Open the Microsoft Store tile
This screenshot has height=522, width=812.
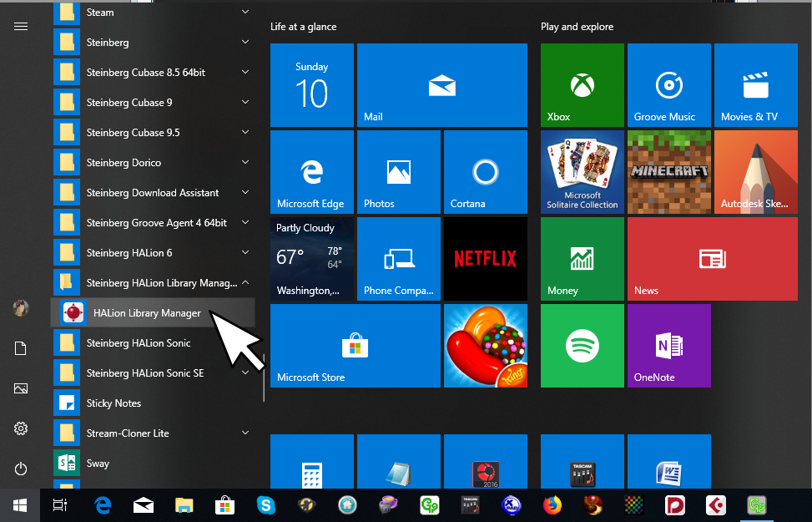tap(356, 346)
